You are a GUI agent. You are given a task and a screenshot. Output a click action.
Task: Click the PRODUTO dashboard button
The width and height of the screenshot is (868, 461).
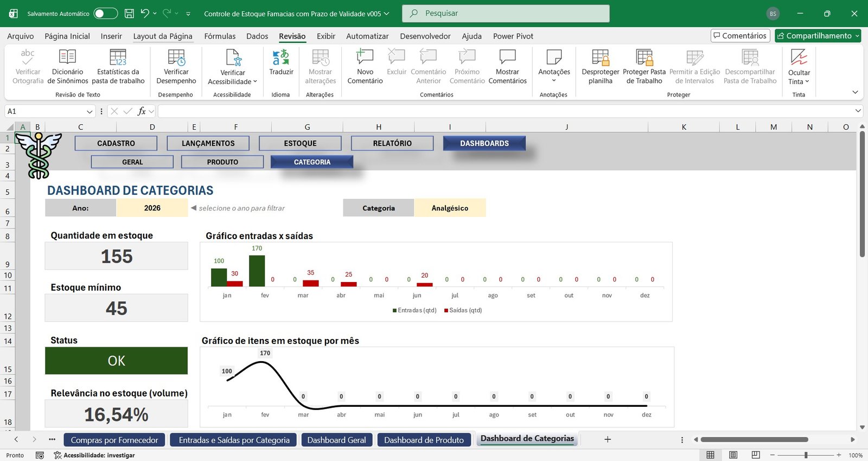point(222,162)
